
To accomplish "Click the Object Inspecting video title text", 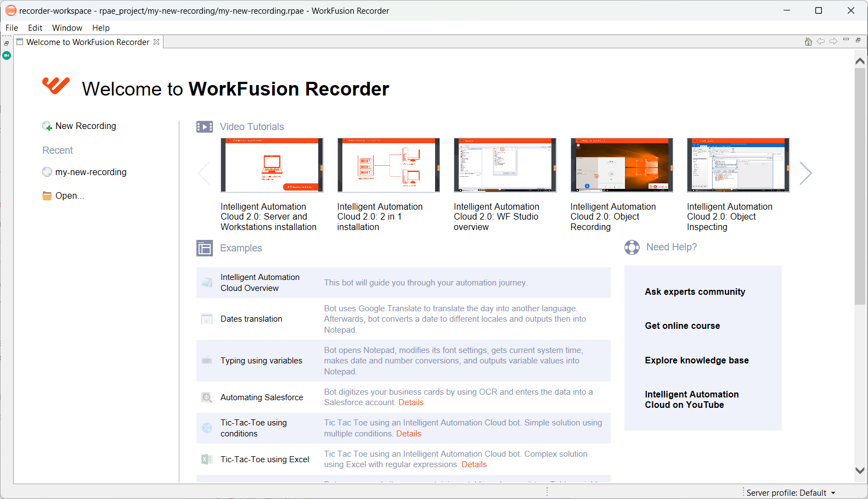I will (730, 217).
